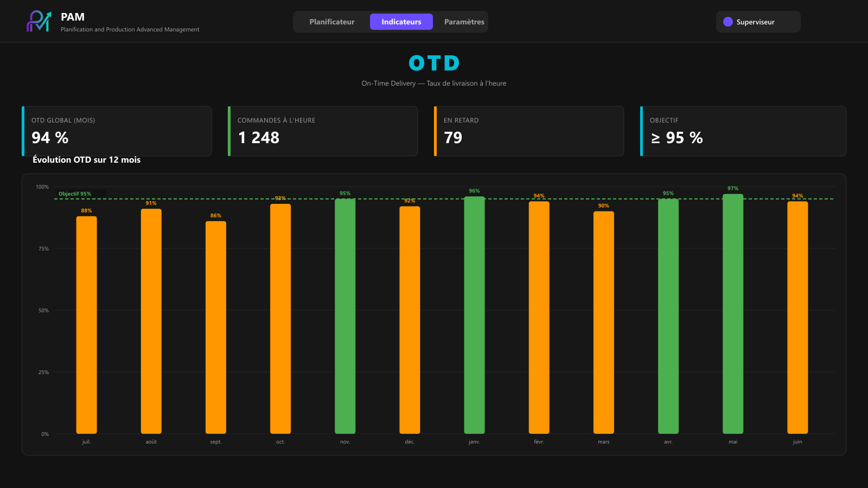Open the Planificateur tab
The image size is (868, 488).
click(332, 22)
